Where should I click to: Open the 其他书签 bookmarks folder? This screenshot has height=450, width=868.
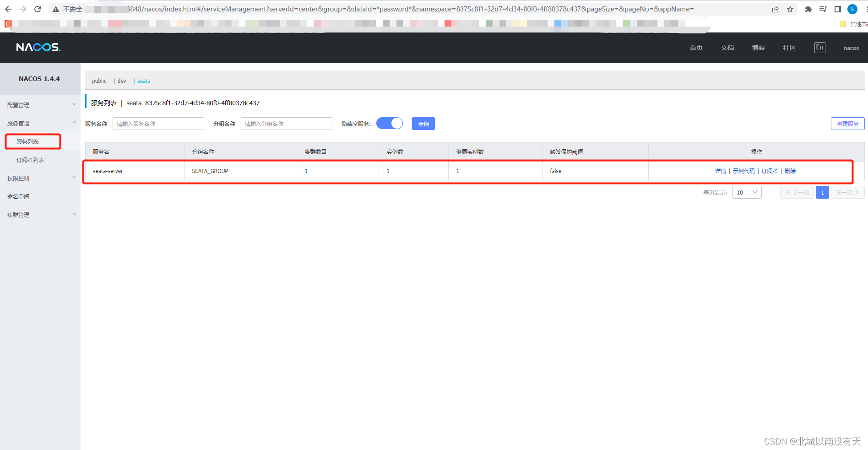pyautogui.click(x=855, y=24)
